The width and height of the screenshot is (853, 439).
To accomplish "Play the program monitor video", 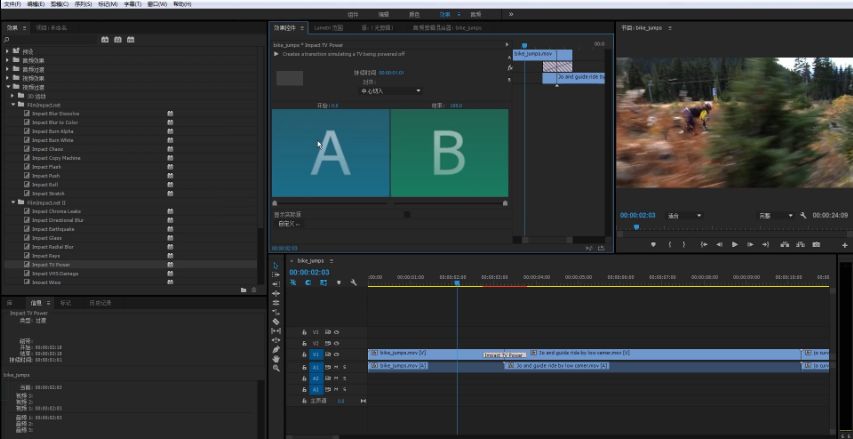I will (x=734, y=245).
